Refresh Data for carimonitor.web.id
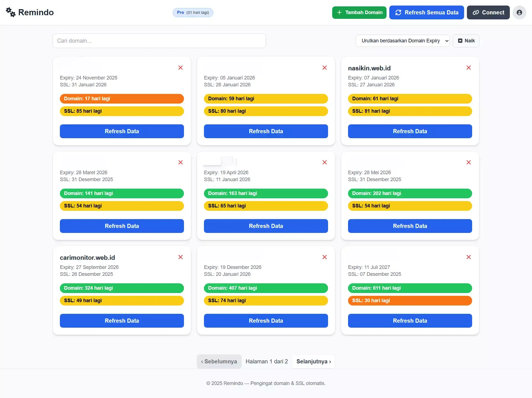This screenshot has height=398, width=532. click(x=122, y=321)
